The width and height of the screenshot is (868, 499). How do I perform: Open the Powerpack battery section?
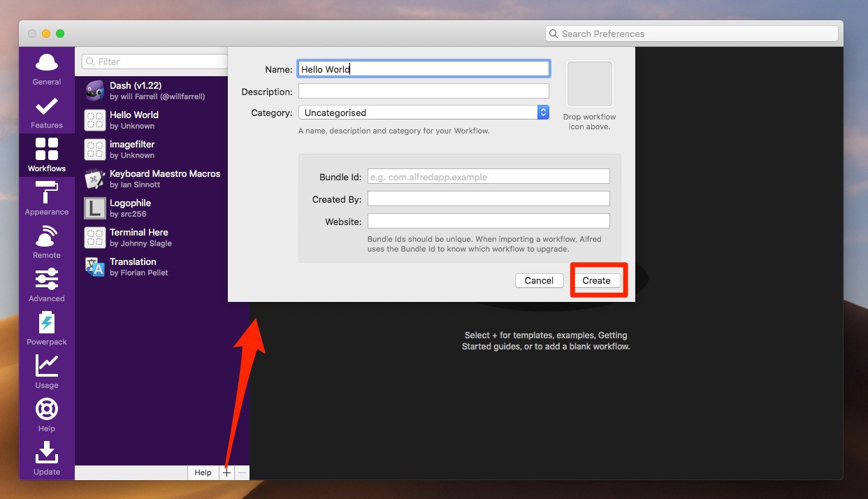(47, 328)
